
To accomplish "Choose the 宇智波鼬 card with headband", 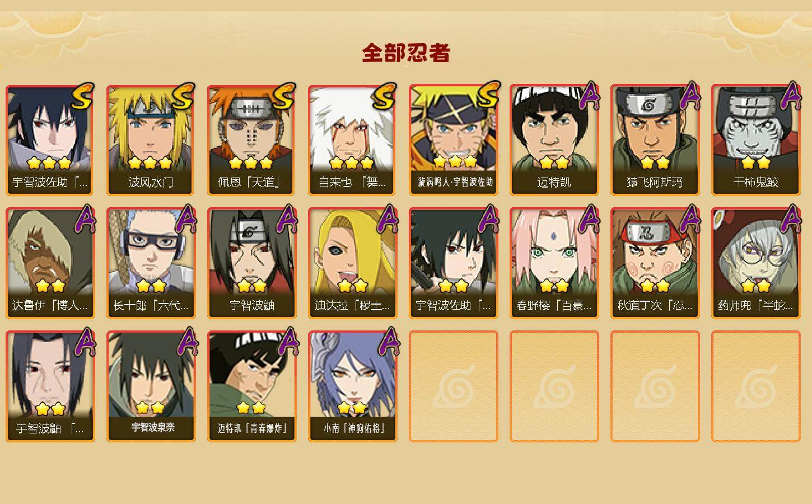I will pos(251,263).
